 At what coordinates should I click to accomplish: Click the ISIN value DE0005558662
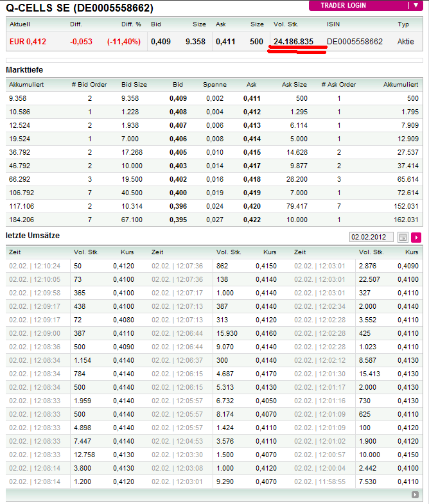(355, 42)
